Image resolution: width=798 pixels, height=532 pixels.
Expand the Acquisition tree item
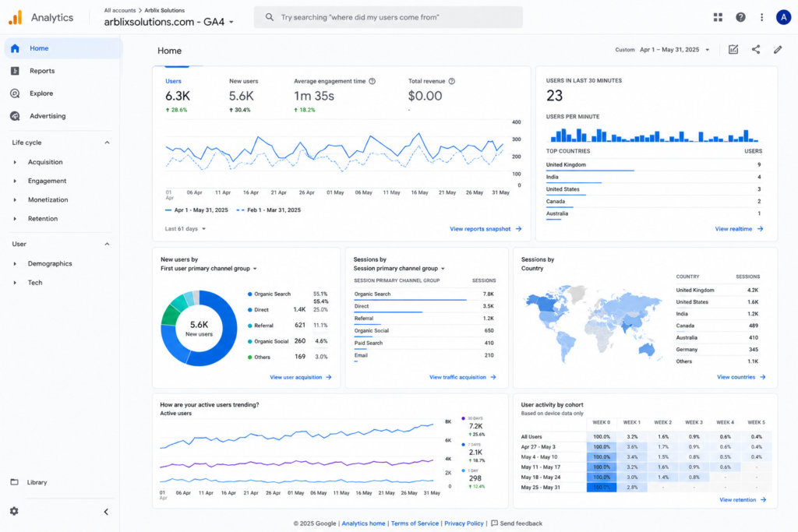(x=15, y=162)
